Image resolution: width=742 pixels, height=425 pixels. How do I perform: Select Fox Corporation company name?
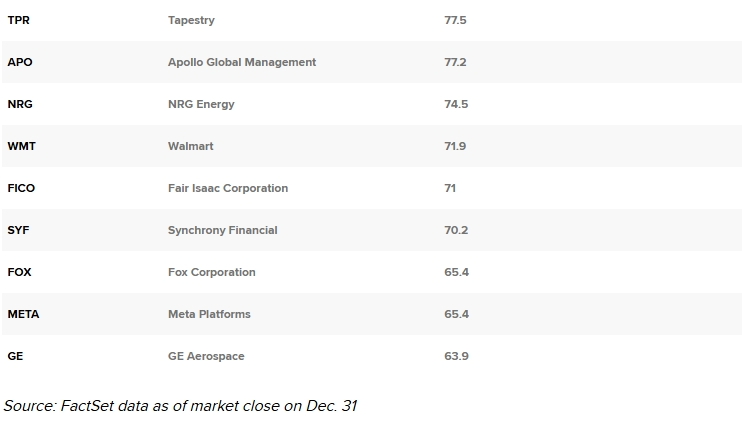click(x=212, y=273)
